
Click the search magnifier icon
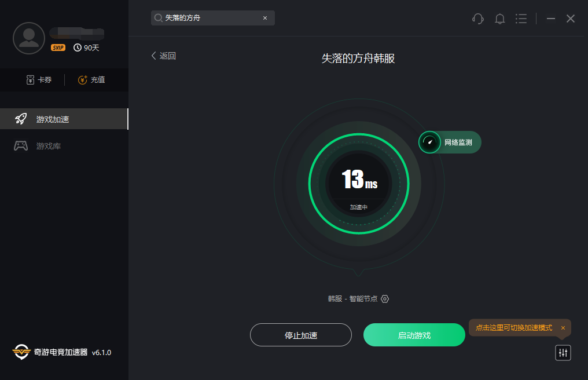point(158,18)
